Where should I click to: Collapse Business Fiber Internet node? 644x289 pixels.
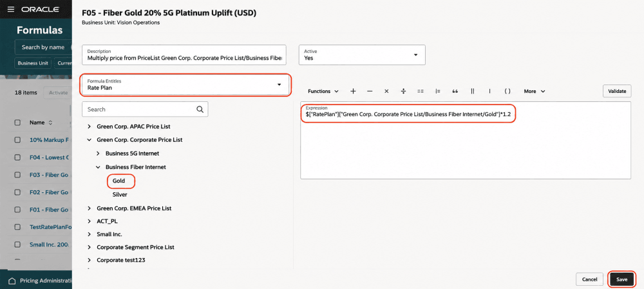coord(98,167)
